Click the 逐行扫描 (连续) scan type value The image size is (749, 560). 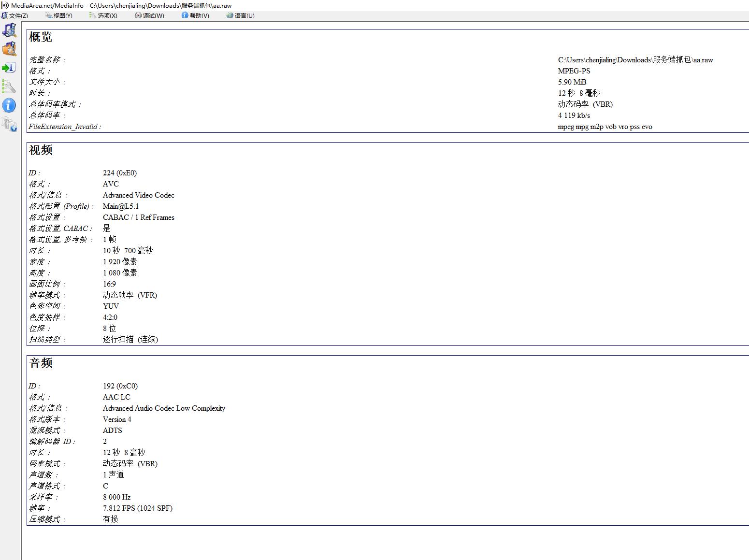point(130,340)
